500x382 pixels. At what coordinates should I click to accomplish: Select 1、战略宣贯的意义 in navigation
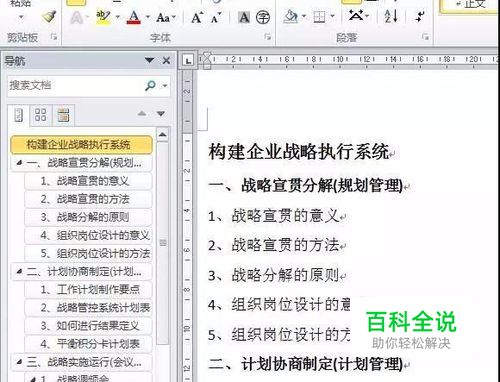pyautogui.click(x=88, y=181)
